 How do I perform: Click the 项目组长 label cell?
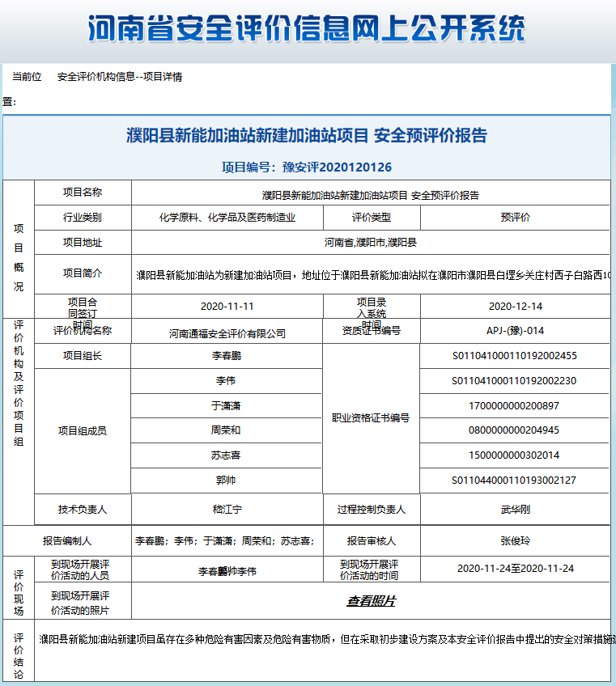pos(83,356)
